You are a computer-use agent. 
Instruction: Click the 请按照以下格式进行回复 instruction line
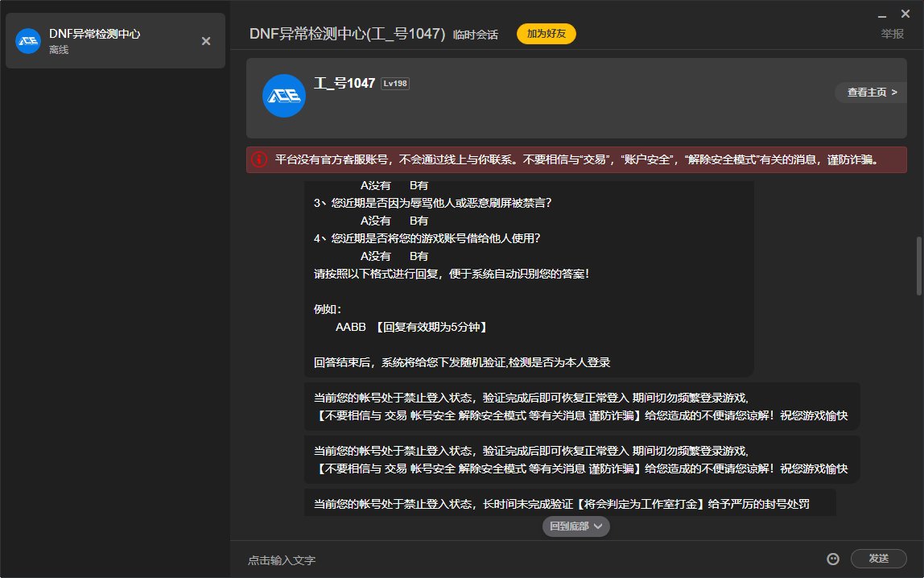click(452, 274)
